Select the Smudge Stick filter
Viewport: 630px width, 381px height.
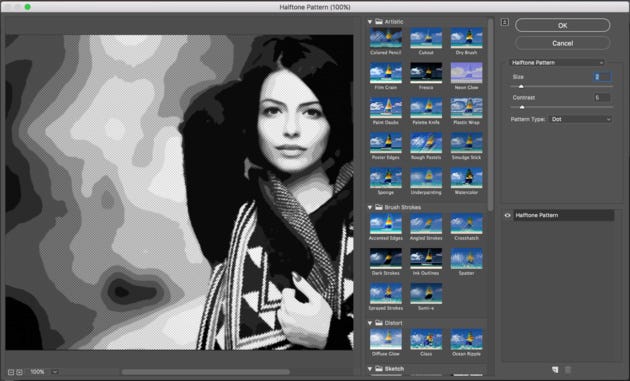coord(466,143)
